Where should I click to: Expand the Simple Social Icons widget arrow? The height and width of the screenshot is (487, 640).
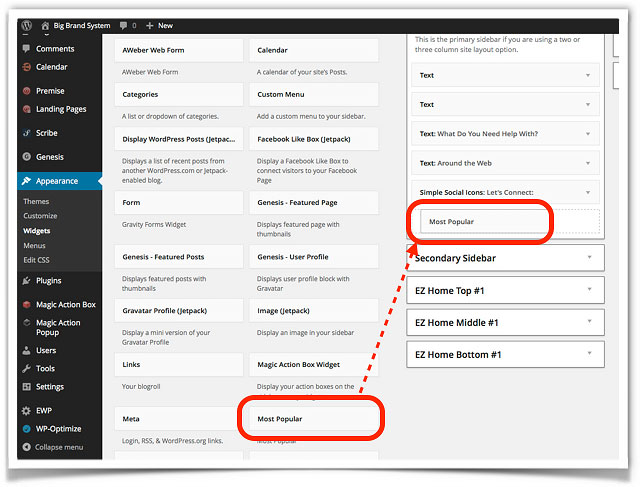coord(588,192)
